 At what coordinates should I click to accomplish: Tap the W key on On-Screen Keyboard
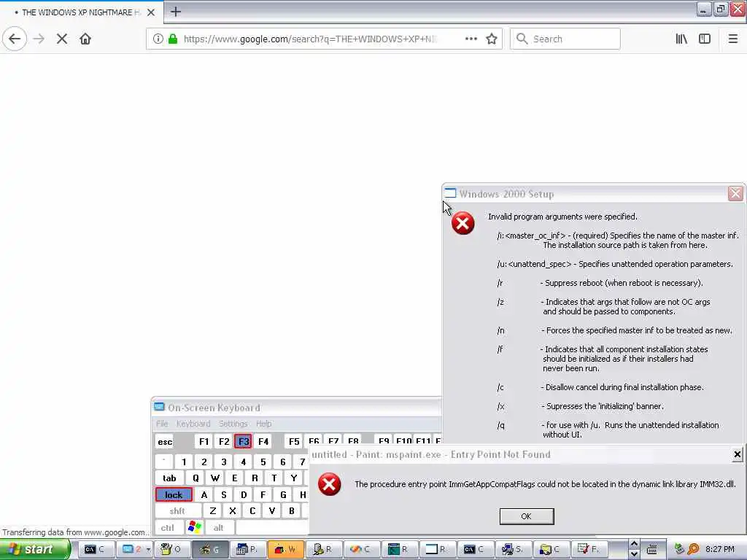tap(215, 478)
